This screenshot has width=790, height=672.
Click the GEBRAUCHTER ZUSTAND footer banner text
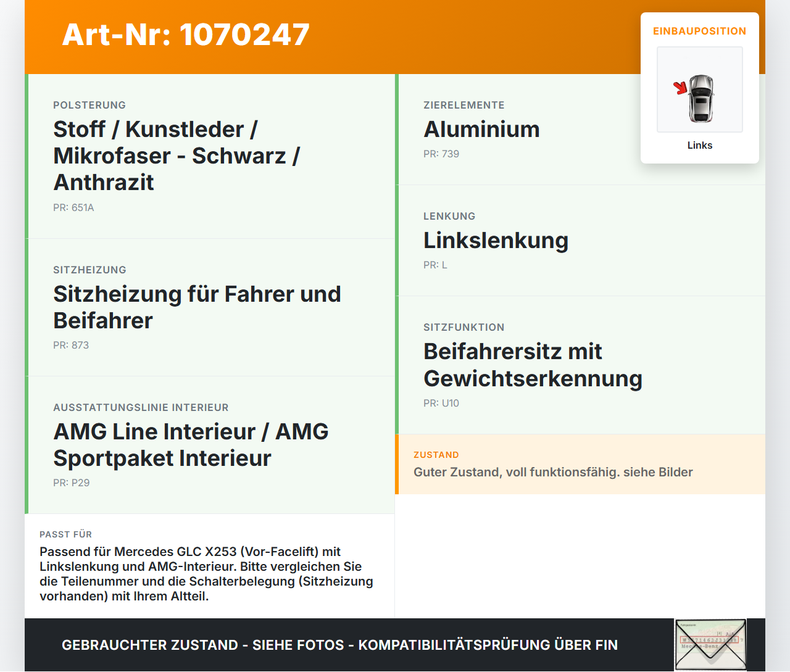tap(339, 645)
